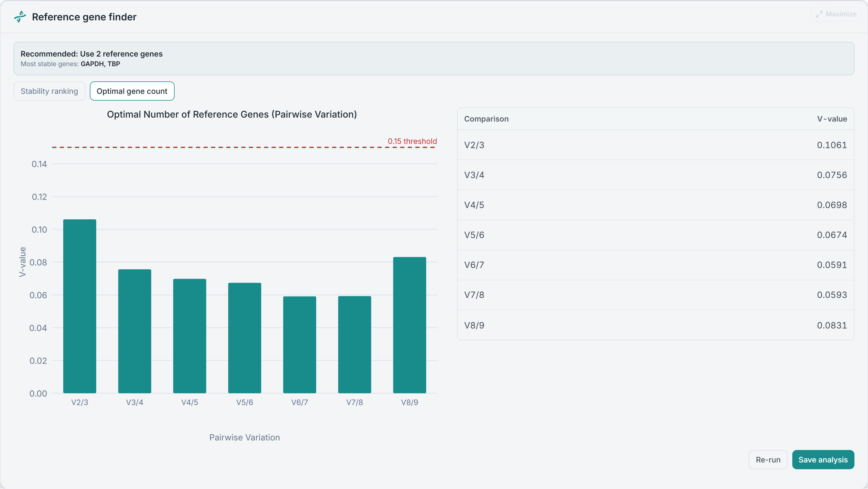Click the V5/6 chart bar
Viewport: 868px width, 489px height.
(245, 338)
